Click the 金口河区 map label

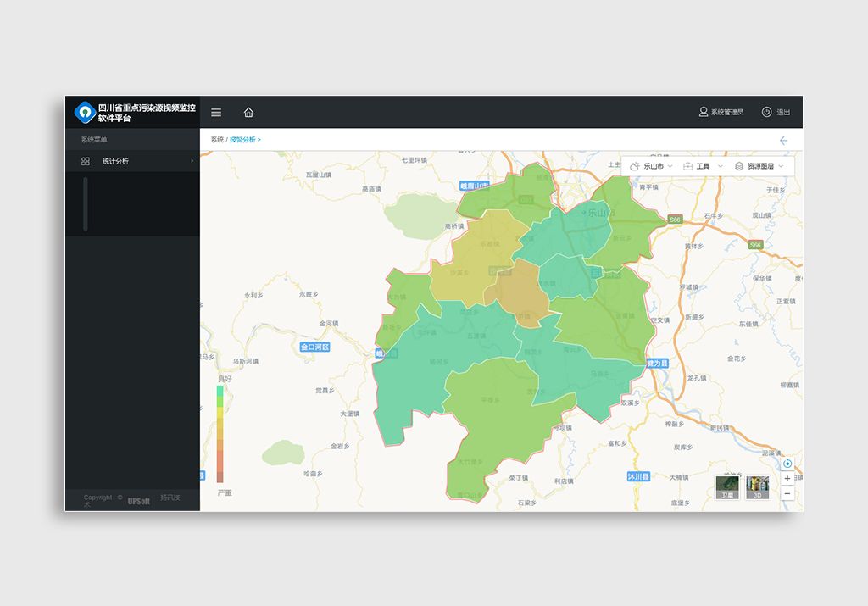pyautogui.click(x=315, y=347)
